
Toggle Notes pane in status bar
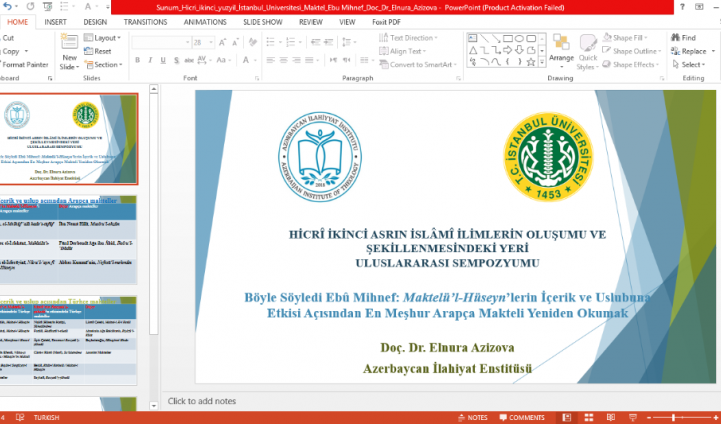pyautogui.click(x=473, y=418)
